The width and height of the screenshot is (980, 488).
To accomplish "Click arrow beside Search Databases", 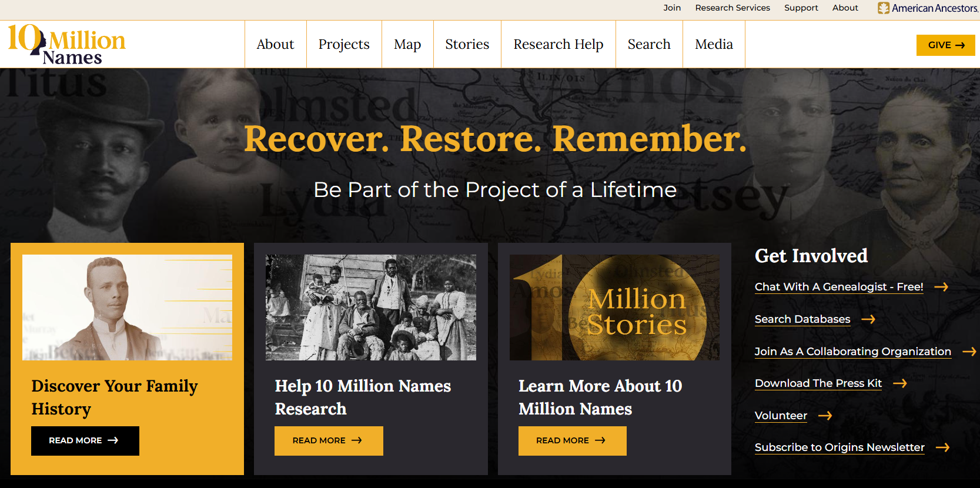I will tap(868, 319).
